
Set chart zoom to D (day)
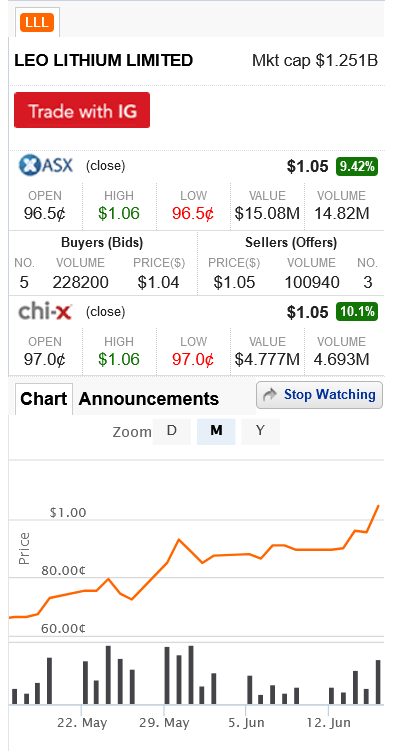[171, 431]
